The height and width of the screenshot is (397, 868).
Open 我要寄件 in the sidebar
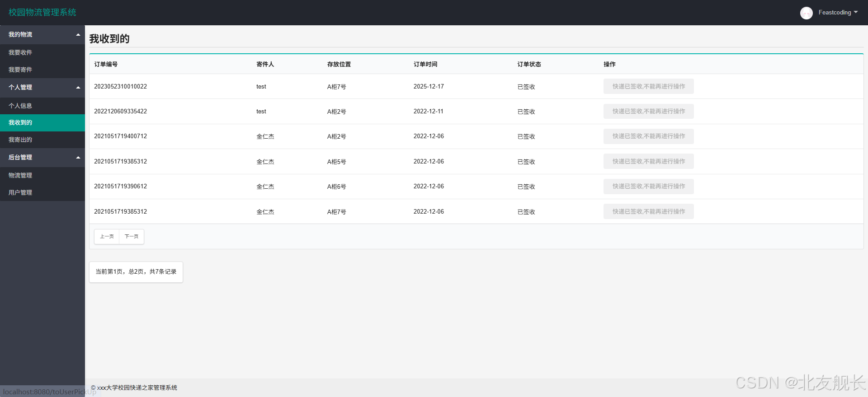tap(42, 70)
